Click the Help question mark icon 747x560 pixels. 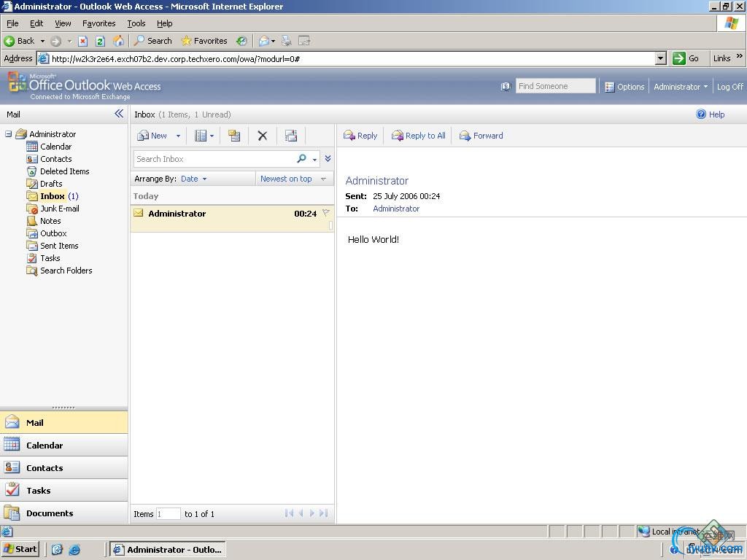click(x=701, y=114)
